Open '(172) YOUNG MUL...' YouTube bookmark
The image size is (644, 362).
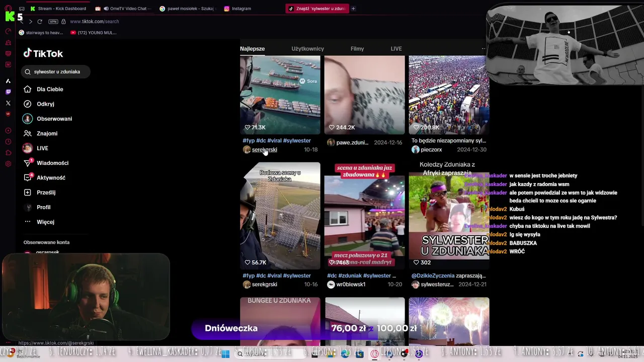click(94, 33)
